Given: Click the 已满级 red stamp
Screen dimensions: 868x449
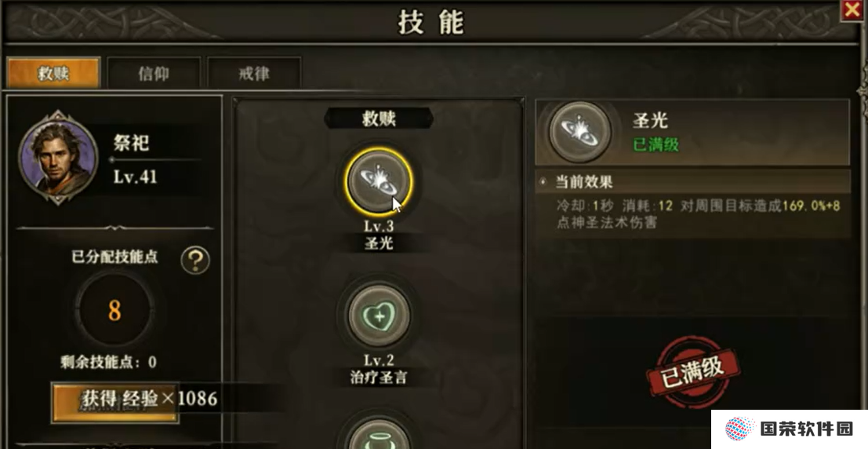Looking at the screenshot, I should click(x=694, y=371).
